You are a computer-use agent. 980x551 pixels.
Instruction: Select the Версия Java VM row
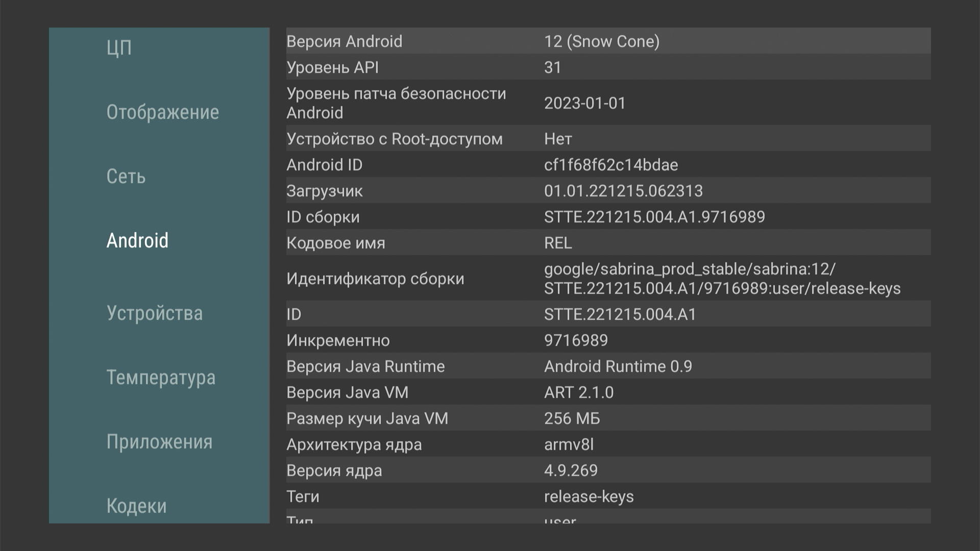pos(607,392)
